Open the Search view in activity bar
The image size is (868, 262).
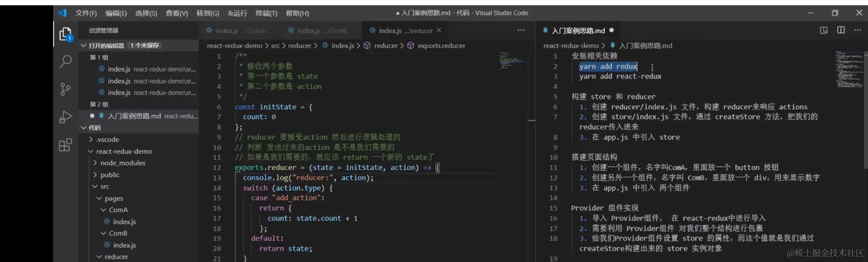click(x=65, y=61)
